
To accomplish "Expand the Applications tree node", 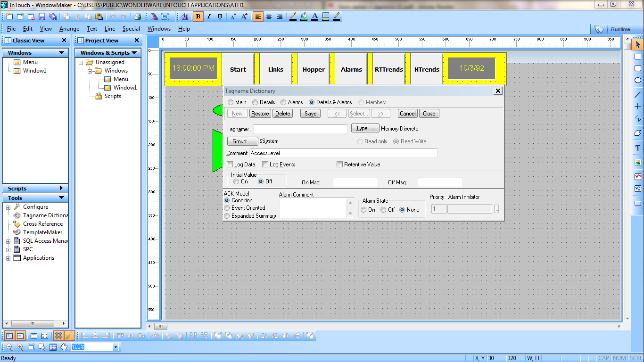I will point(8,258).
